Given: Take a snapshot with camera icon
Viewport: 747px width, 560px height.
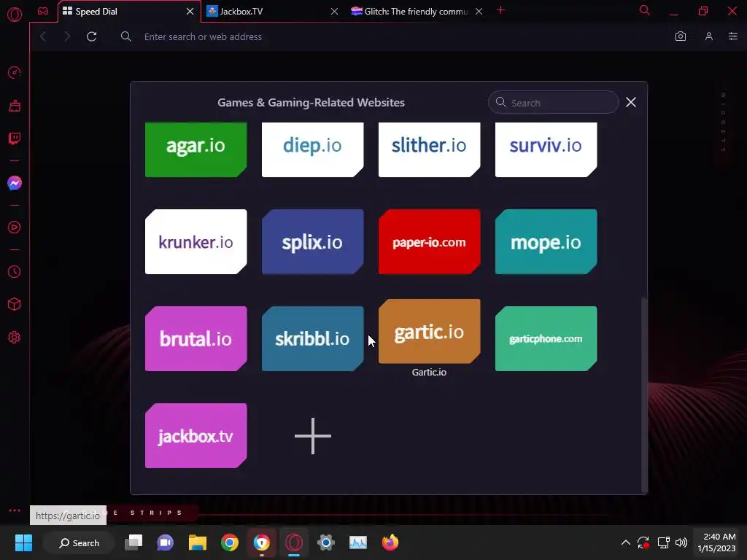Looking at the screenshot, I should [681, 36].
